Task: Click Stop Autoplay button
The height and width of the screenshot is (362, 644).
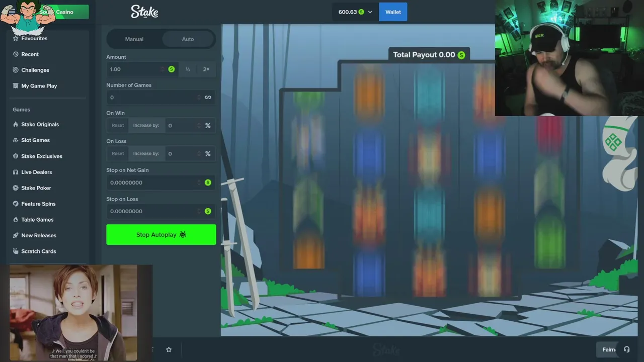Action: pyautogui.click(x=161, y=235)
